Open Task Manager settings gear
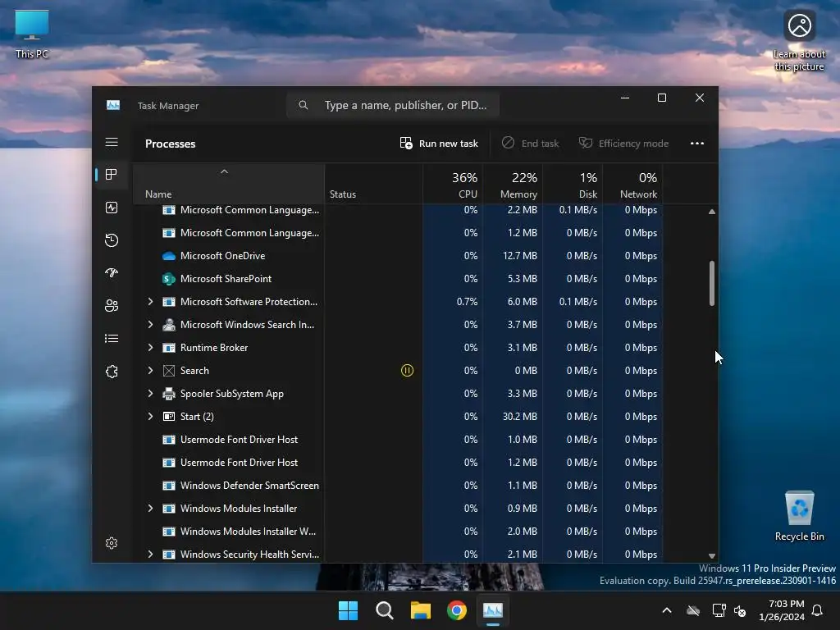Image resolution: width=840 pixels, height=630 pixels. tap(112, 543)
